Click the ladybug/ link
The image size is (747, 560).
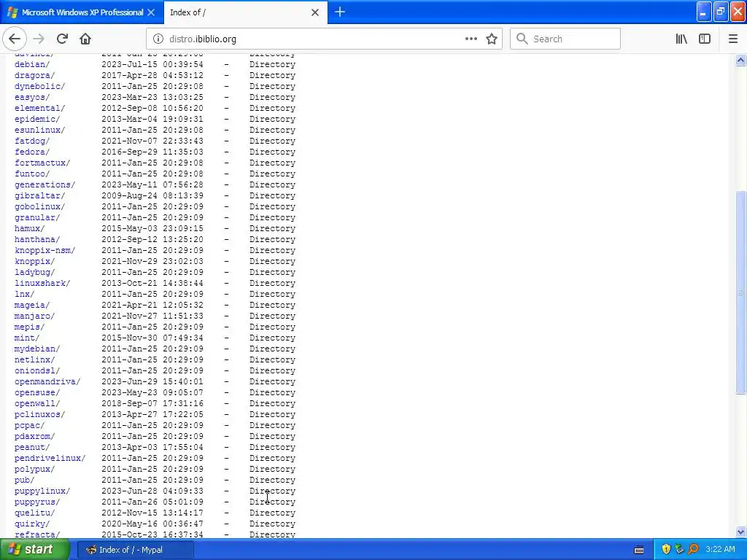click(x=34, y=273)
